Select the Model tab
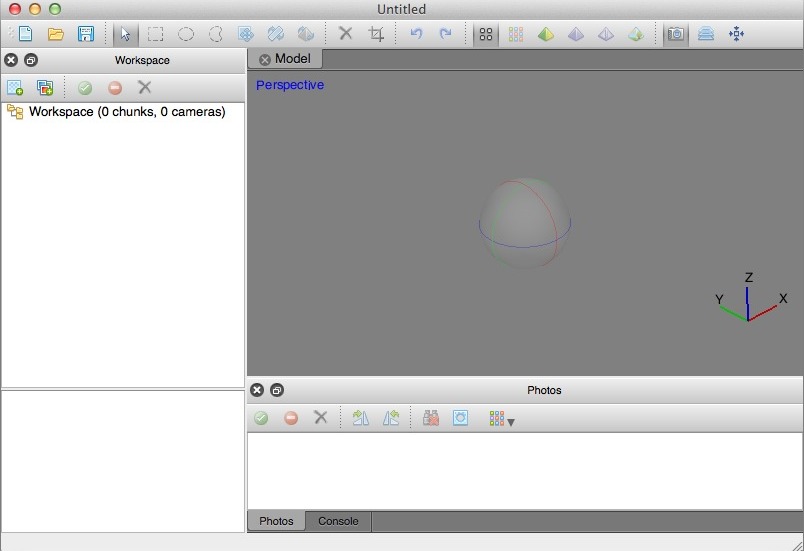The image size is (804, 551). [292, 59]
